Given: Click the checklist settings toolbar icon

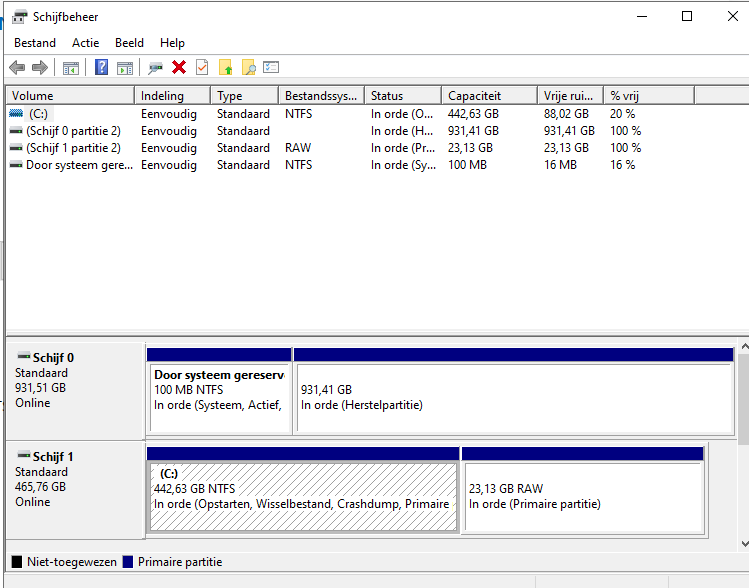Looking at the screenshot, I should 271,67.
